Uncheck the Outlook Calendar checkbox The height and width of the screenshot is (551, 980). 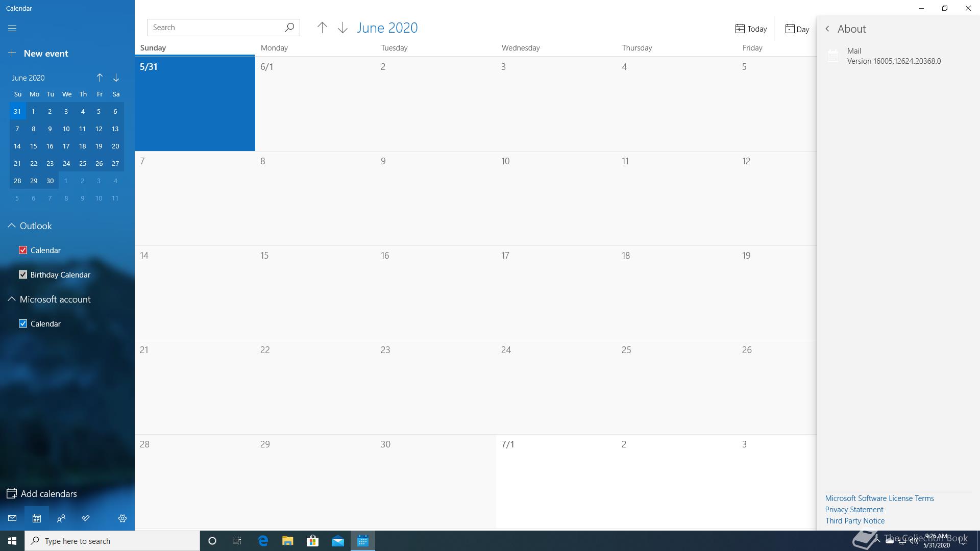coord(23,250)
